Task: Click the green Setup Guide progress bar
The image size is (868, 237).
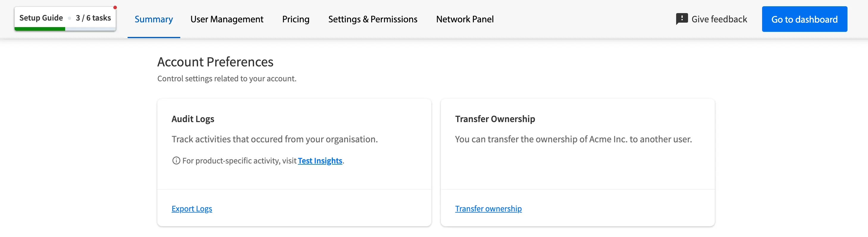Action: coord(40,29)
